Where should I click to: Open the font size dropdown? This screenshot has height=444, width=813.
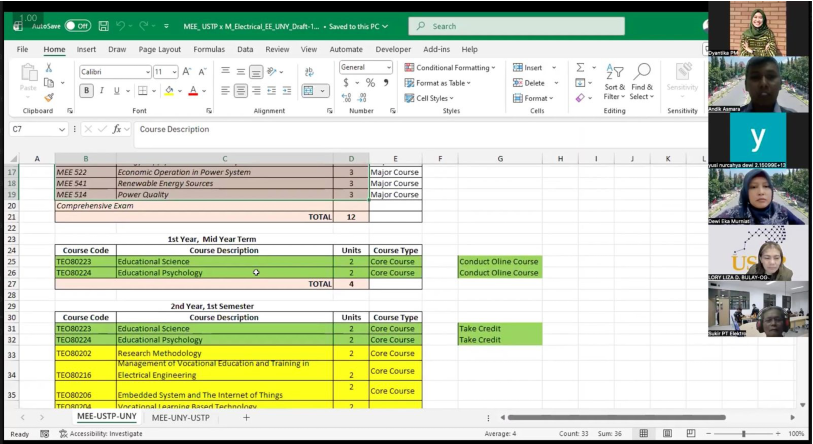tap(174, 72)
